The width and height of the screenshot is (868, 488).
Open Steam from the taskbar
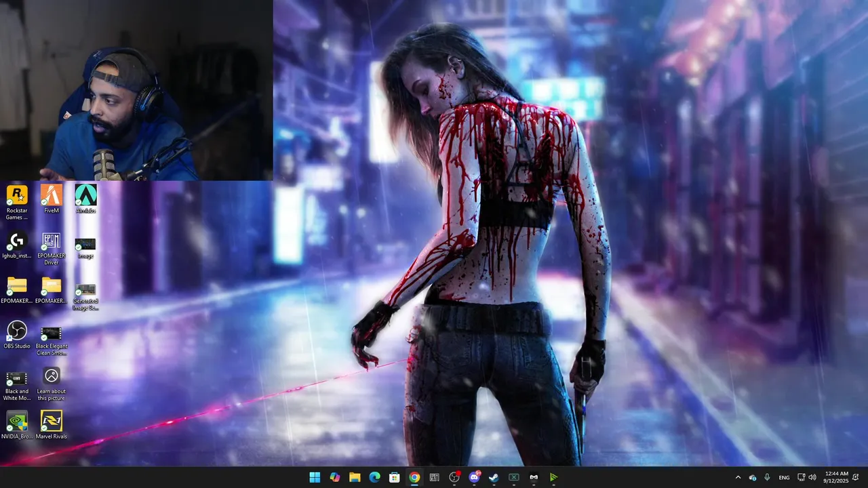pos(494,477)
